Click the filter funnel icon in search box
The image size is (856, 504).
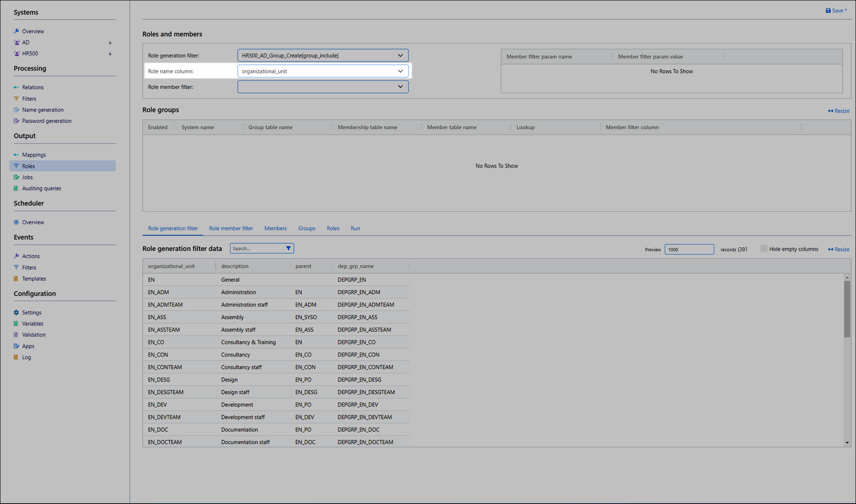(288, 248)
